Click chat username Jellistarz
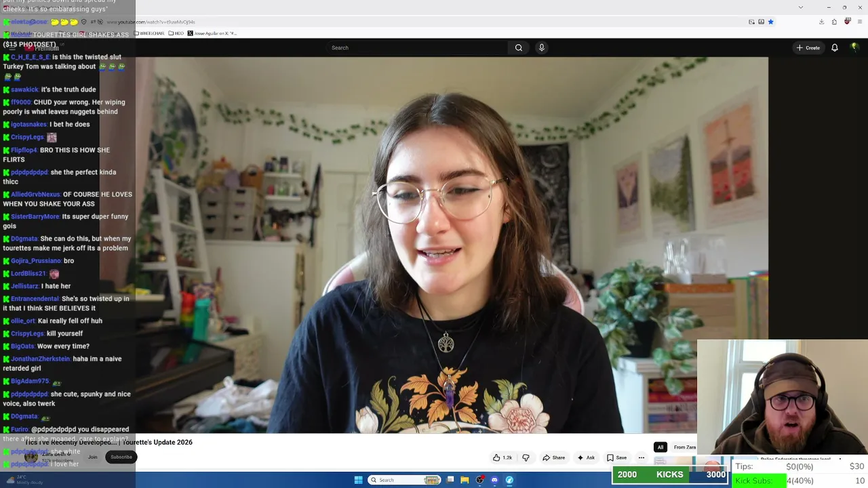 click(x=24, y=286)
